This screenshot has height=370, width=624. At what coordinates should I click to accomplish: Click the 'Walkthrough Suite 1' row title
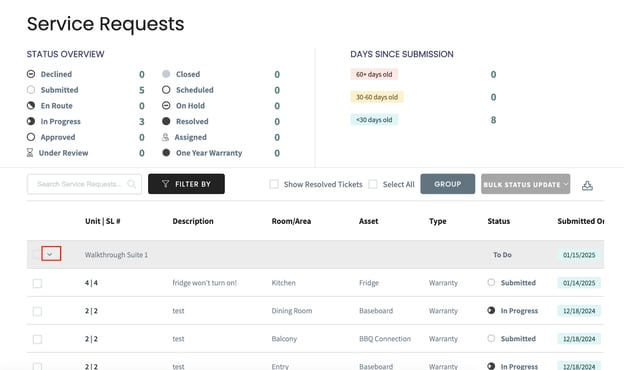coord(116,255)
